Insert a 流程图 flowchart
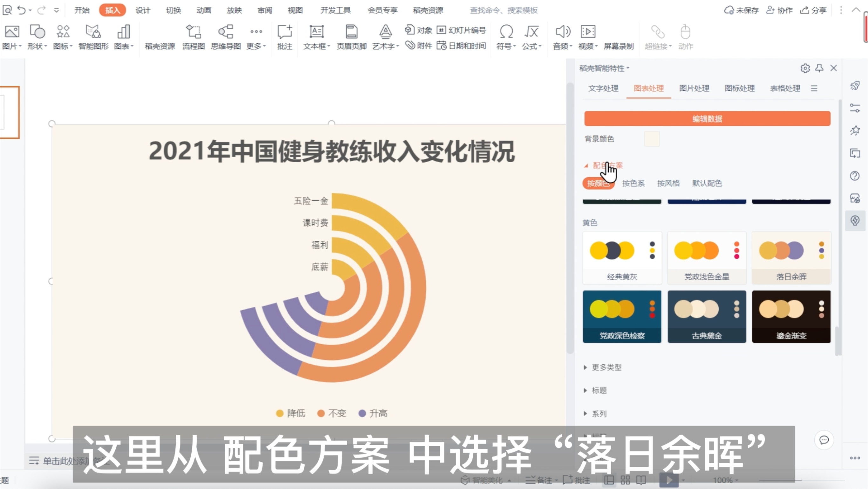The image size is (868, 489). pyautogui.click(x=193, y=37)
